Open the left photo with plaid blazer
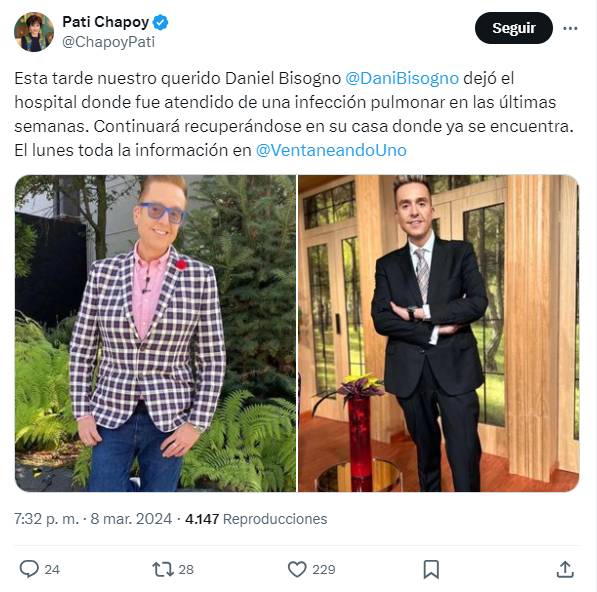 pyautogui.click(x=155, y=333)
